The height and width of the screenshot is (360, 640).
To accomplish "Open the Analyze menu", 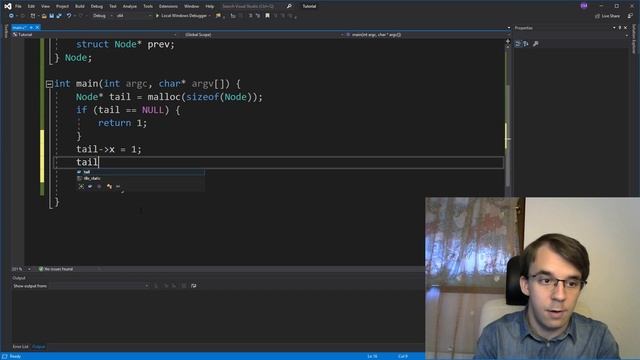I will (130, 6).
